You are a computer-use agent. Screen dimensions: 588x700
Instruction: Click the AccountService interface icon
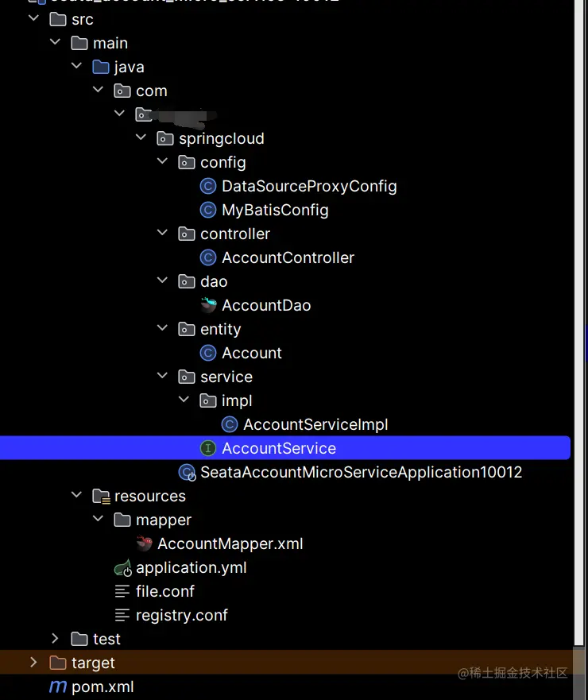coord(208,448)
